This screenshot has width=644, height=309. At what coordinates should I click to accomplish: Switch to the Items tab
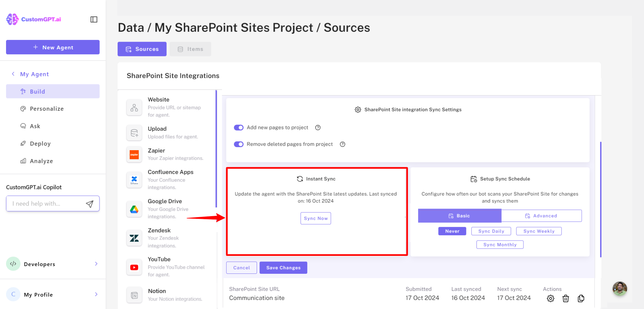[x=190, y=49]
